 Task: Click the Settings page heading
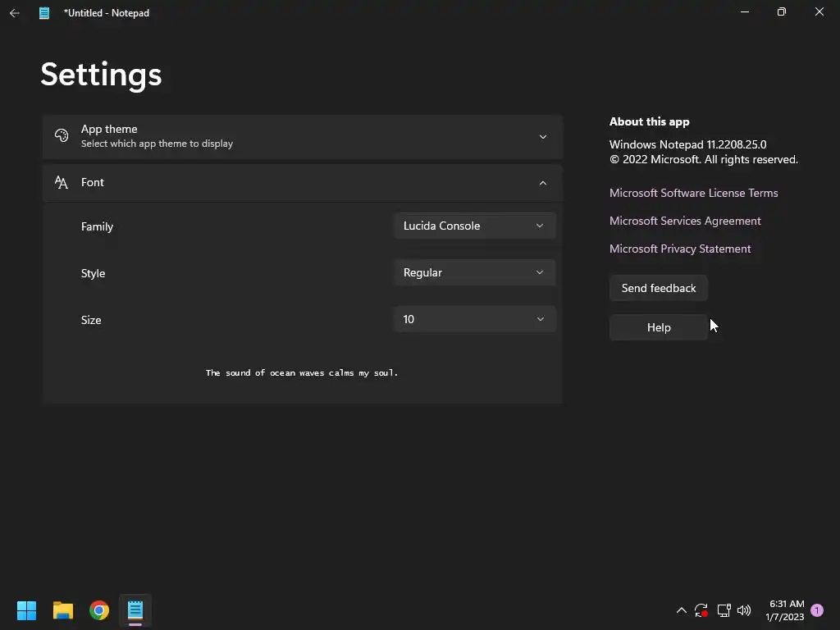101,74
